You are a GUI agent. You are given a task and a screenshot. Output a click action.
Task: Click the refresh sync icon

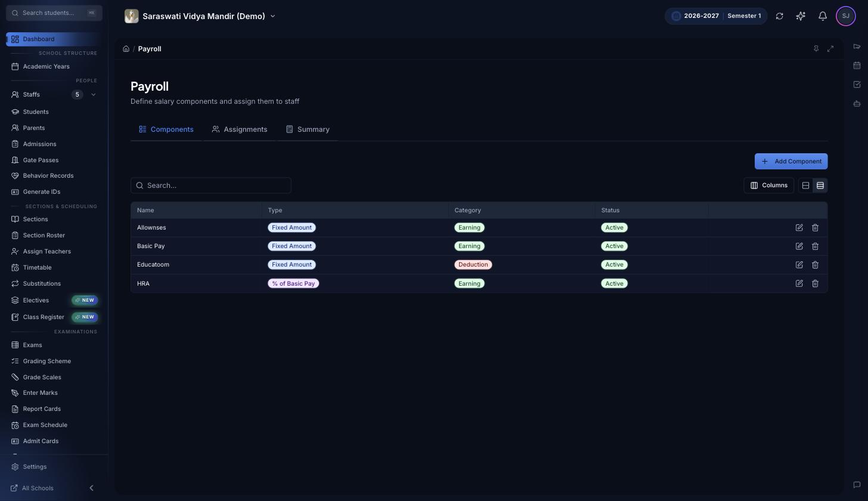point(779,16)
